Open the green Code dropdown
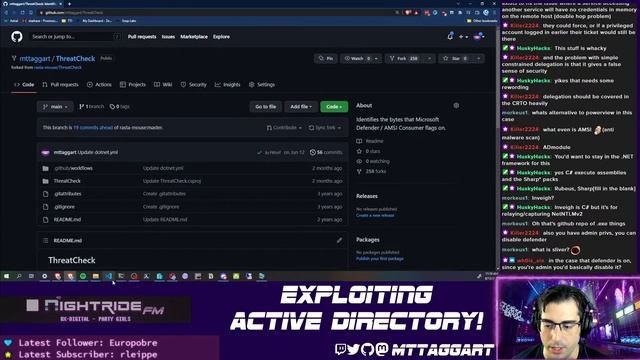Screen dimensions: 640x360 (334, 107)
